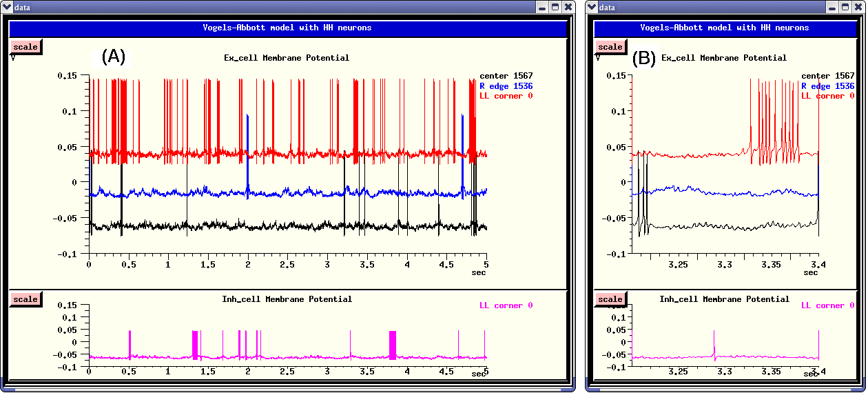868x393 pixels.
Task: Click the (A) panel label
Action: click(114, 57)
